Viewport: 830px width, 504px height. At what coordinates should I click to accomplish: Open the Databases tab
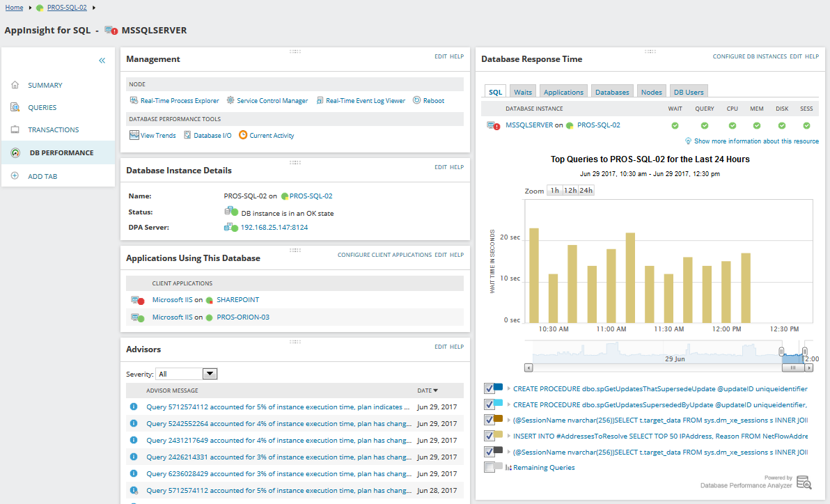(612, 92)
